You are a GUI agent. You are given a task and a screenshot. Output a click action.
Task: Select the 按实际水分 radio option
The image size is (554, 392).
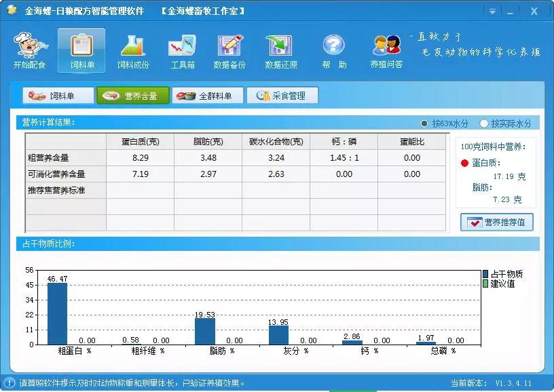484,123
